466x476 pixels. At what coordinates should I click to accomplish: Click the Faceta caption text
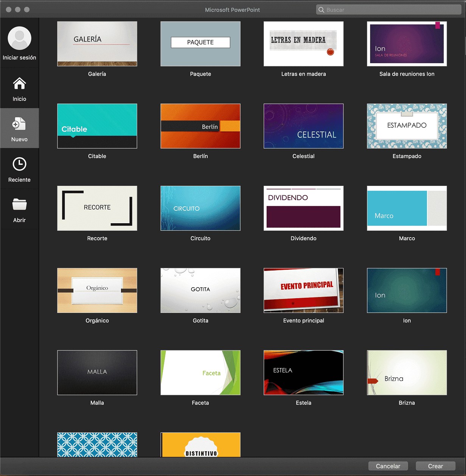pyautogui.click(x=200, y=403)
